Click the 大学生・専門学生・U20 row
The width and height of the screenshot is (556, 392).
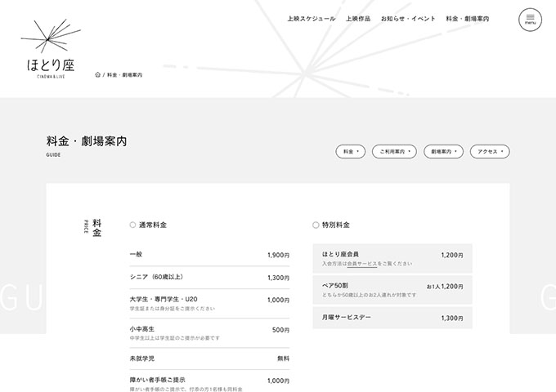point(209,304)
